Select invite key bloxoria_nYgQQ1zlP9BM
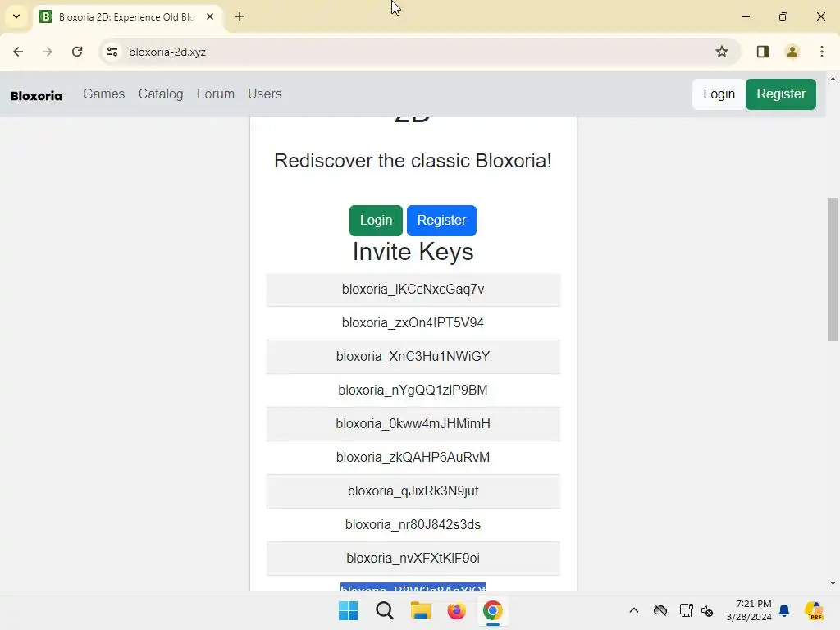840x630 pixels. 413,390
